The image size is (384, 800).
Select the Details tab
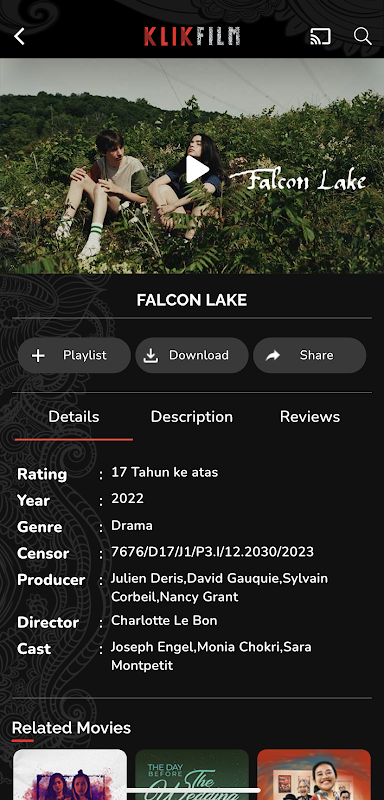74,417
